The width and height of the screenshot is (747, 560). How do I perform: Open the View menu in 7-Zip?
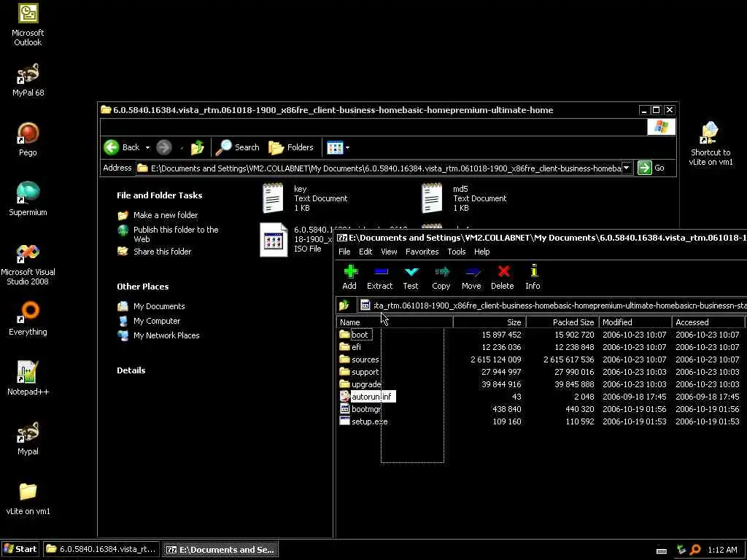389,252
